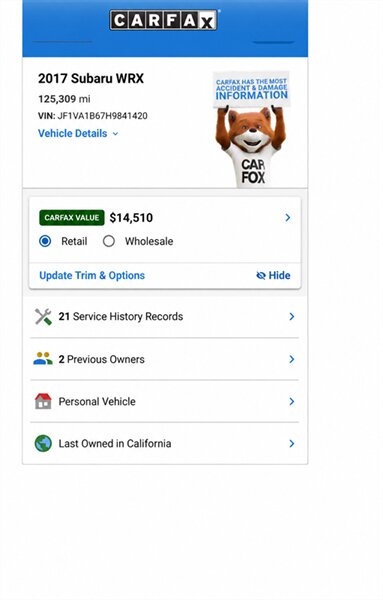Click the wrench service history icon
This screenshot has width=383, height=600.
point(43,316)
